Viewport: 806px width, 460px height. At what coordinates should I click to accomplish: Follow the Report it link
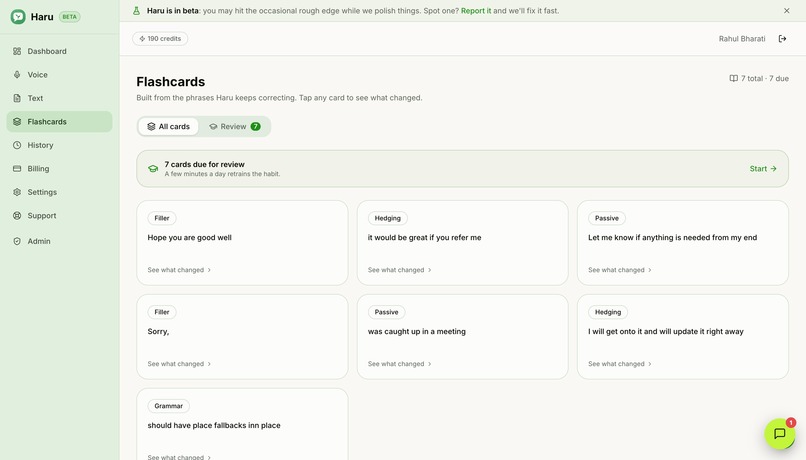[x=475, y=11]
